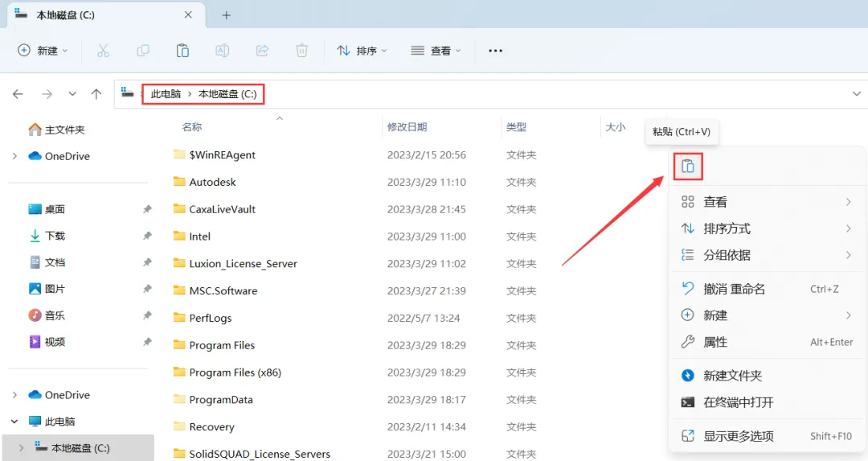Select the Program Files (x86) folder
Image resolution: width=868 pixels, height=461 pixels.
click(x=235, y=373)
